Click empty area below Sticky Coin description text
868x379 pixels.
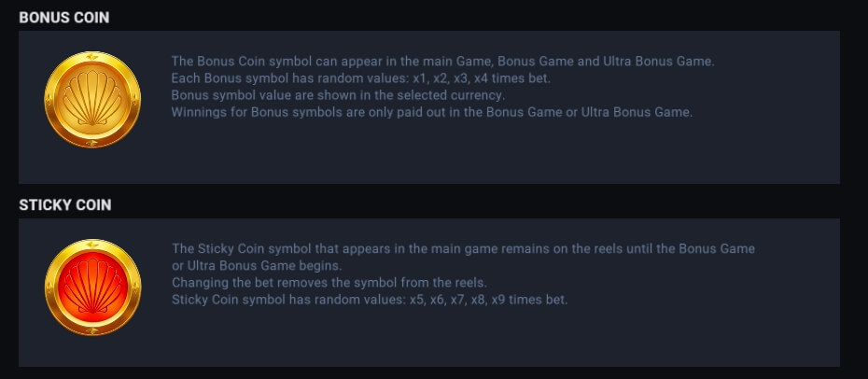coord(442,338)
